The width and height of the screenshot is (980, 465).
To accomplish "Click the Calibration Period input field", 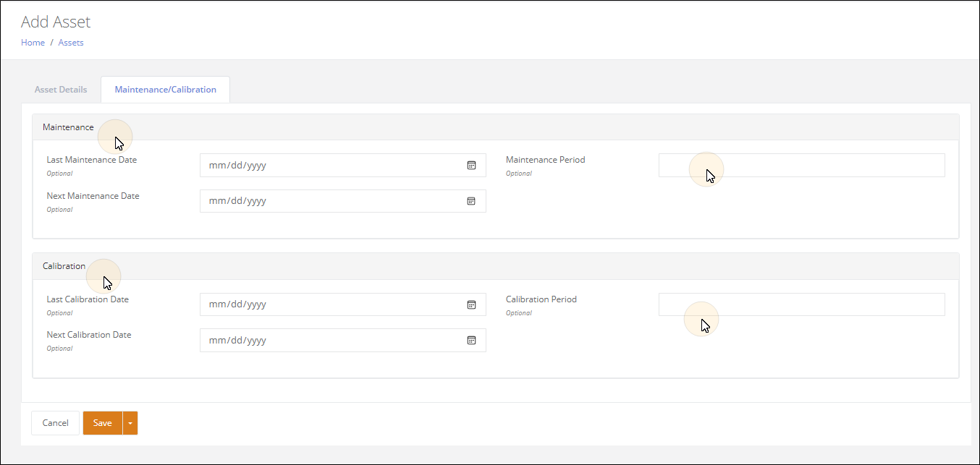I will point(801,304).
